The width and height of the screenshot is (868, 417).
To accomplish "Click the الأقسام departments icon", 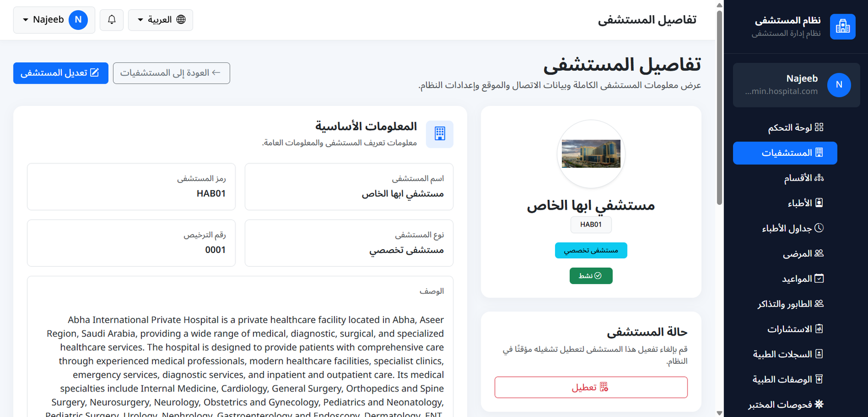I will tap(819, 178).
